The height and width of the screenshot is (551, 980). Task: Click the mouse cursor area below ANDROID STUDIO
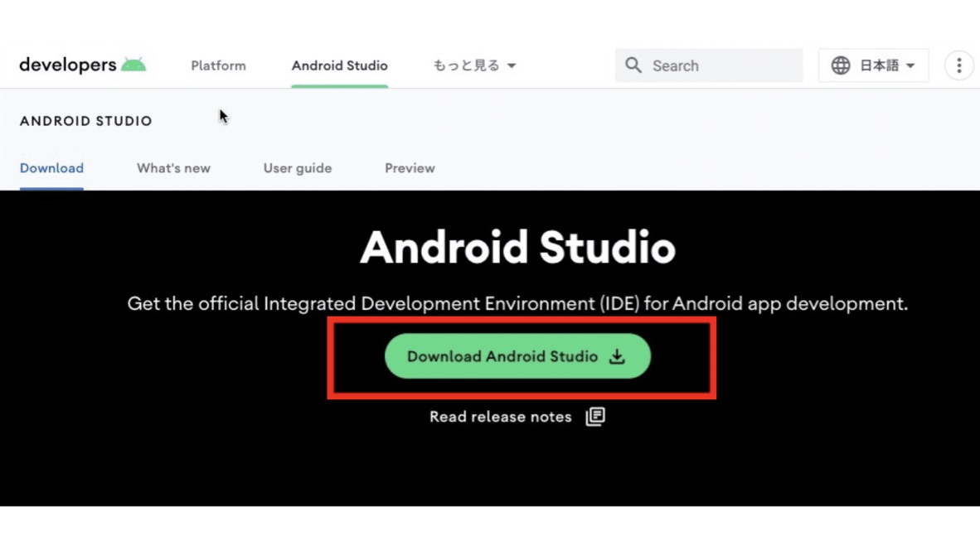222,116
